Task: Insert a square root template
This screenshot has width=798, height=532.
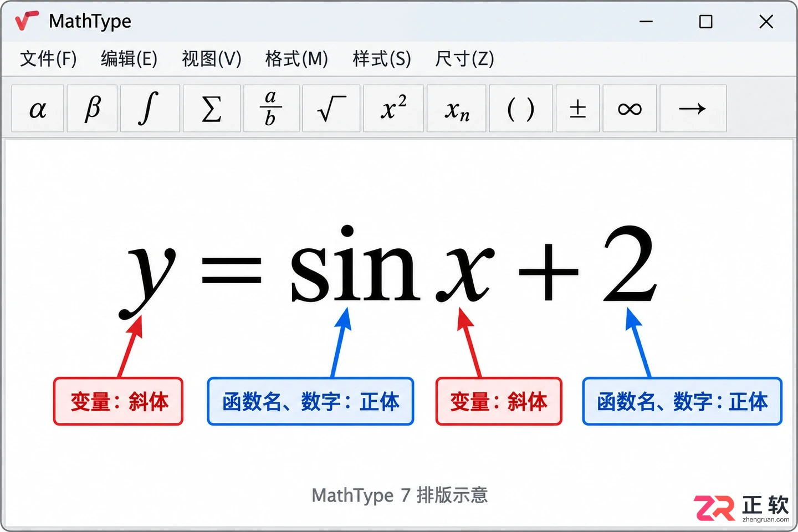Action: pyautogui.click(x=331, y=109)
